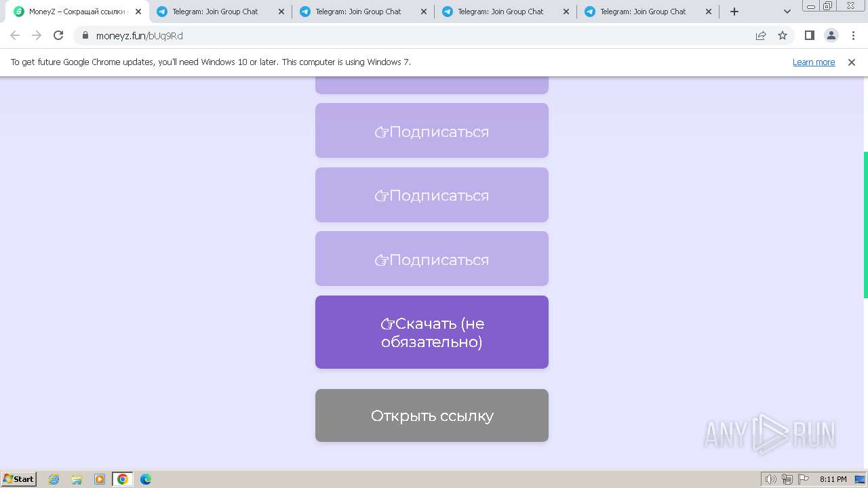
Task: Open the 8:11 PM taskbar clock
Action: 833,479
